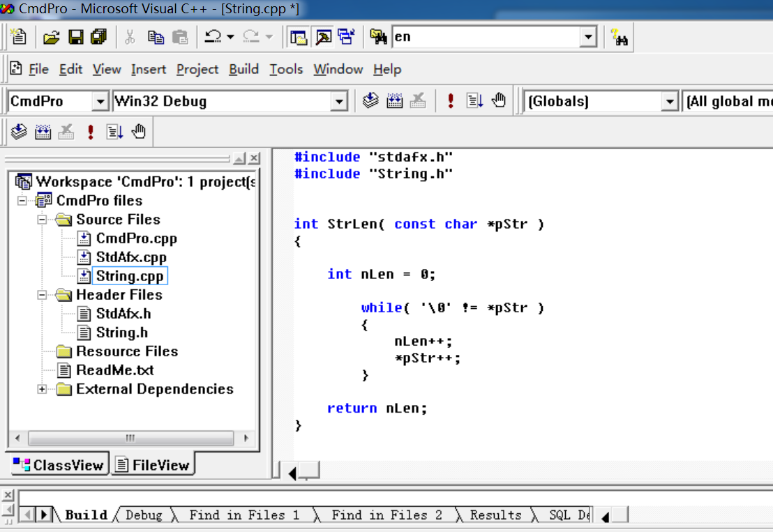Click the Open file toolbar icon

coord(51,37)
